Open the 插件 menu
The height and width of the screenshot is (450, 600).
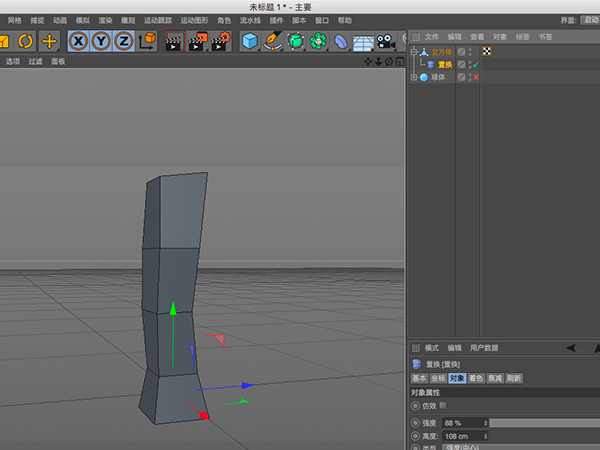click(276, 20)
